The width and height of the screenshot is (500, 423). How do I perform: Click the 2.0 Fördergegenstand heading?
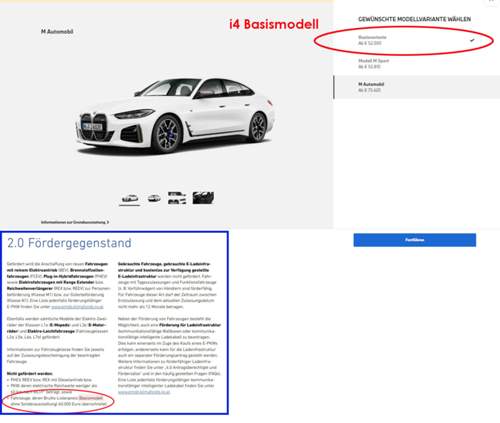point(69,243)
